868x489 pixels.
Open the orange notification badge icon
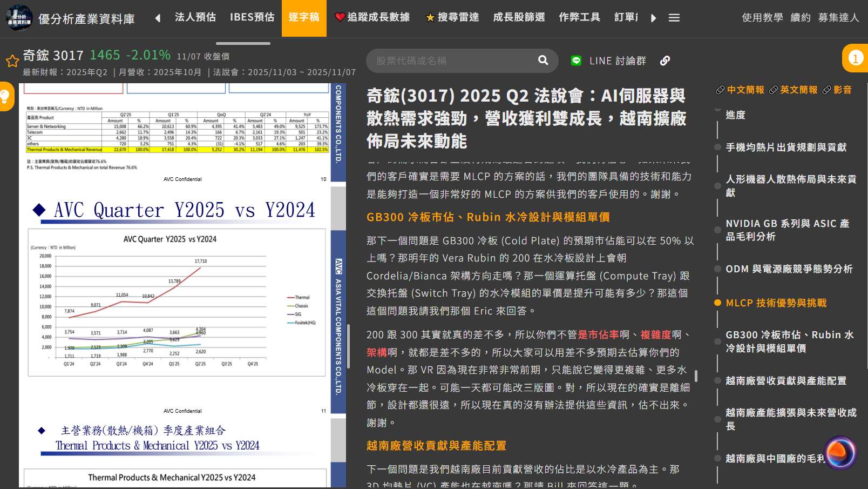tap(856, 58)
